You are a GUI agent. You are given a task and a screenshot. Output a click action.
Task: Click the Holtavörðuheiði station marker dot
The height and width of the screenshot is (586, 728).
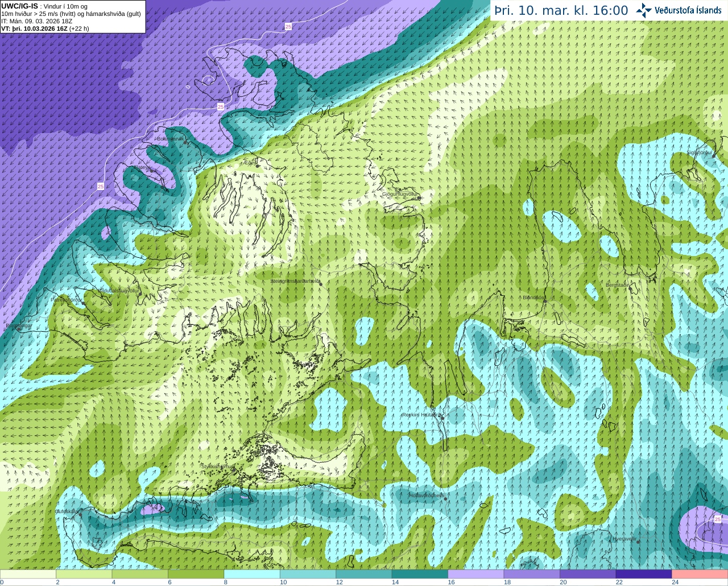[445, 499]
